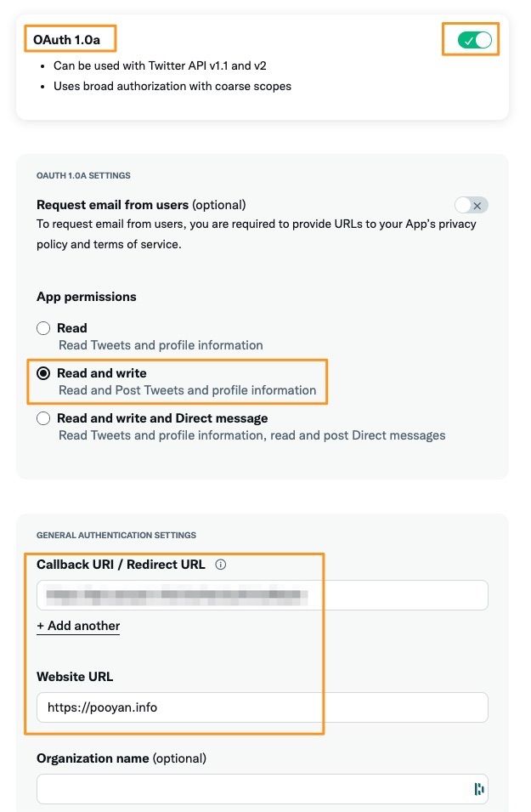531x812 pixels.
Task: Click the extension icon inside Organization name field
Action: tap(477, 788)
